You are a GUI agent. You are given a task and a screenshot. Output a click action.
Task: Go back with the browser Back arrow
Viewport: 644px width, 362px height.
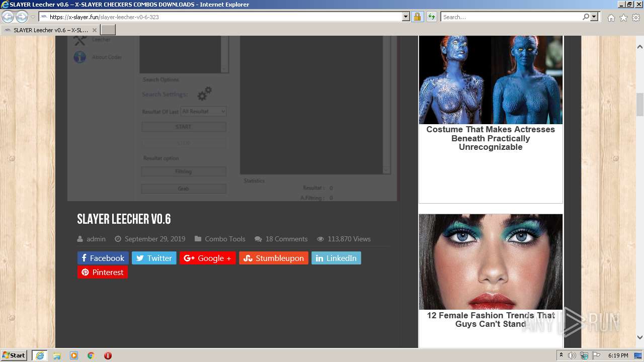point(8,17)
